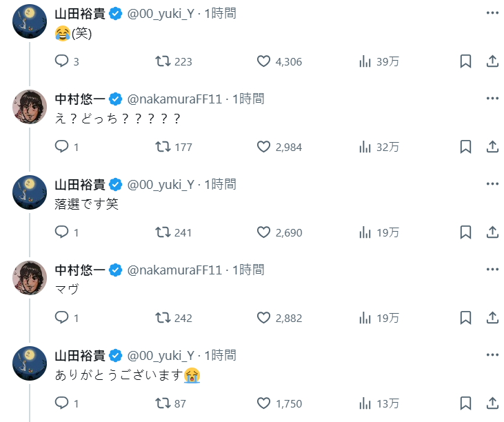Open more options on マヴ tweet

492,270
